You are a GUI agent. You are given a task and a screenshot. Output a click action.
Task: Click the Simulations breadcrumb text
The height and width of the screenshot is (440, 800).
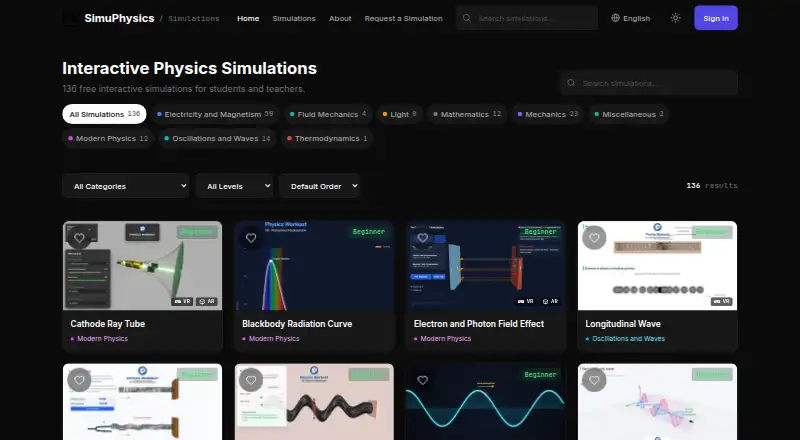[194, 18]
